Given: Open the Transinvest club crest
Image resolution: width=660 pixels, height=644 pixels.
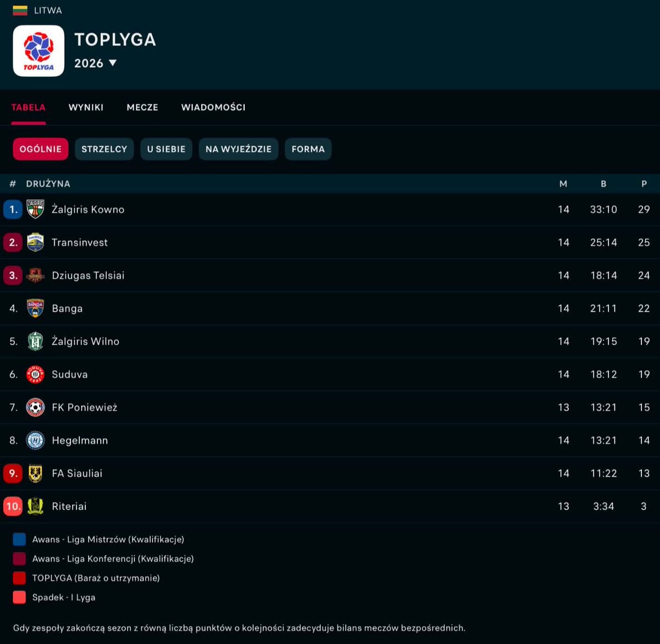Looking at the screenshot, I should (x=35, y=243).
